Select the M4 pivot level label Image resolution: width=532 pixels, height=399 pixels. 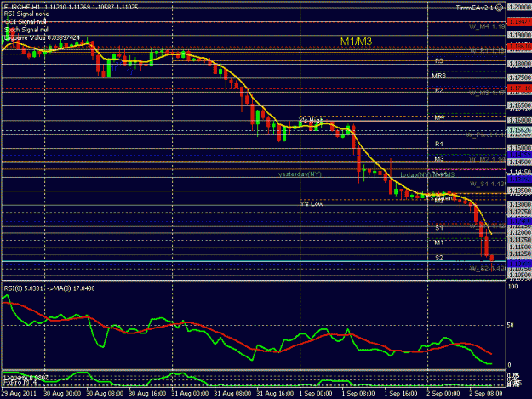pyautogui.click(x=439, y=117)
